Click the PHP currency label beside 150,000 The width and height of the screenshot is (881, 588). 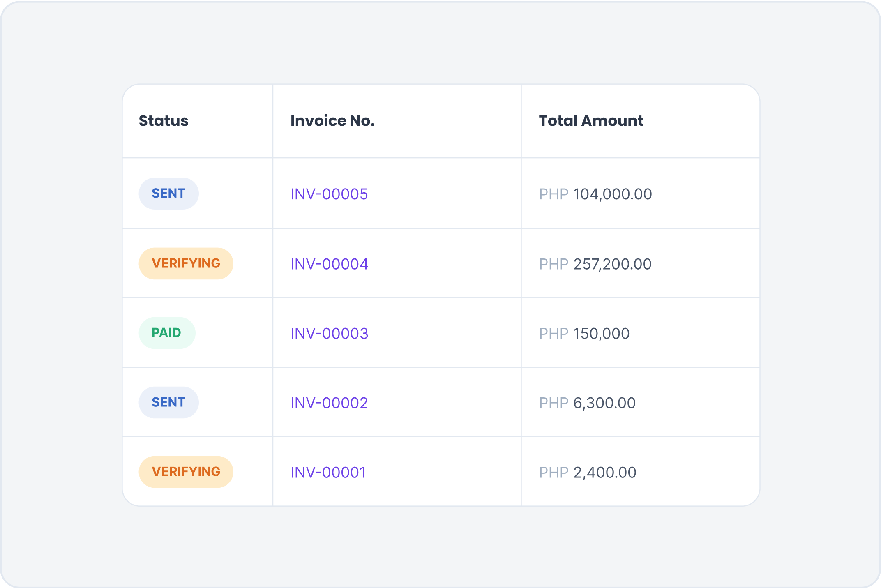coord(553,333)
